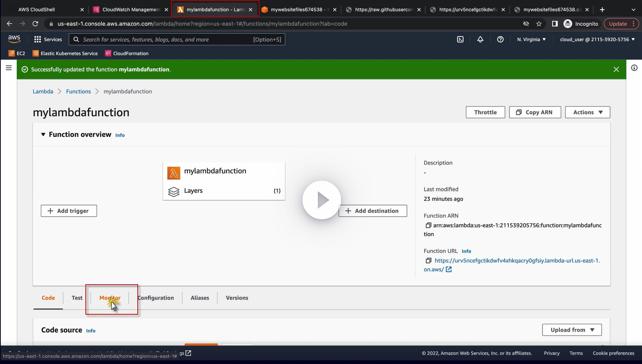Screen dimensions: 642x364
Task: Open the browser tab list chevron
Action: point(633,10)
